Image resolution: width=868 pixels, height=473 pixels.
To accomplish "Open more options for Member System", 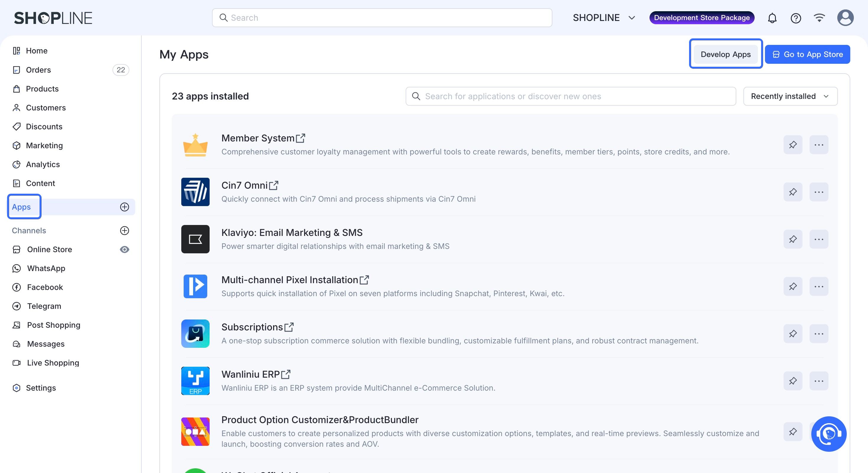I will (819, 145).
